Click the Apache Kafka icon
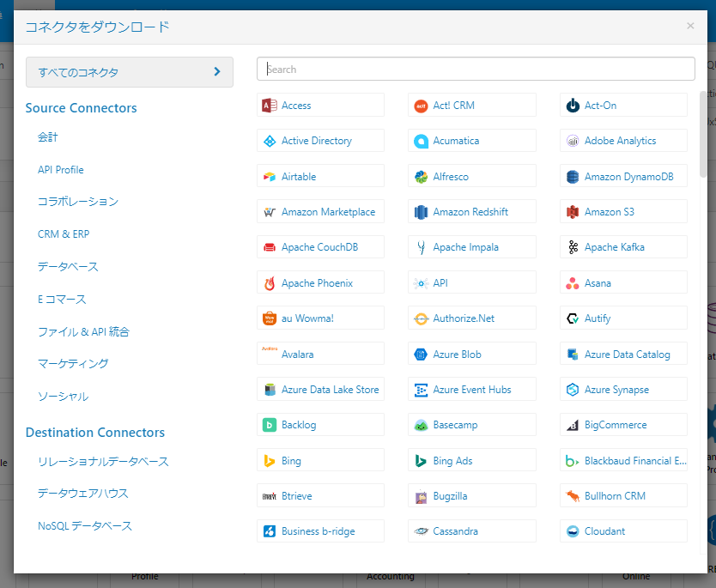The image size is (716, 588). click(573, 247)
